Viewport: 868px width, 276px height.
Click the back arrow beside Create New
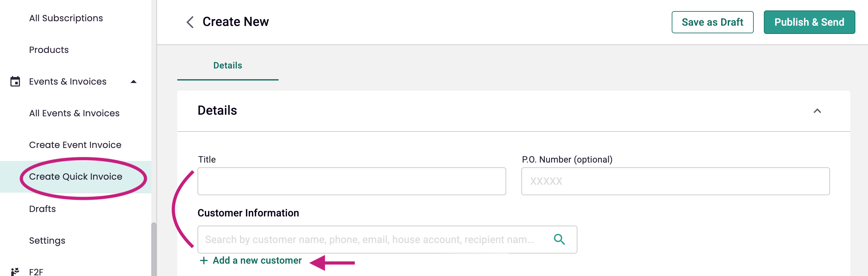190,22
